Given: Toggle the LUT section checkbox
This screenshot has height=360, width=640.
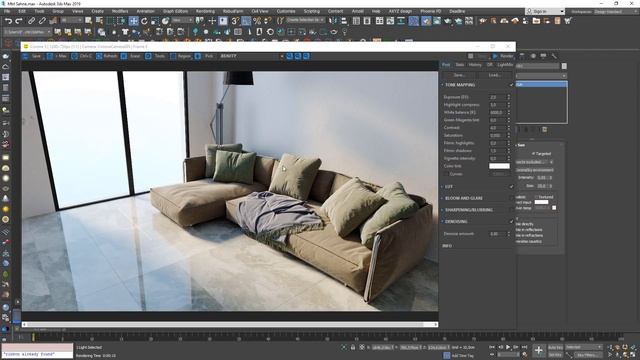Looking at the screenshot, I should (x=511, y=187).
